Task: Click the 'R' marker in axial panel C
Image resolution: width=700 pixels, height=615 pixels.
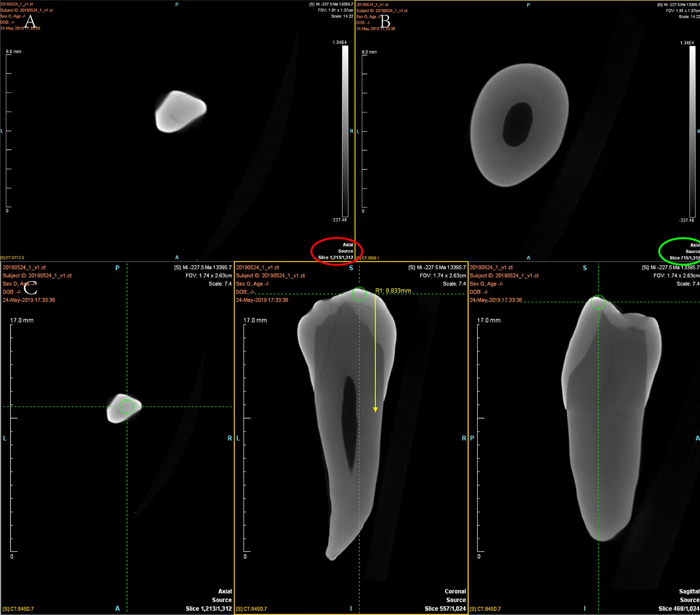Action: 230,438
